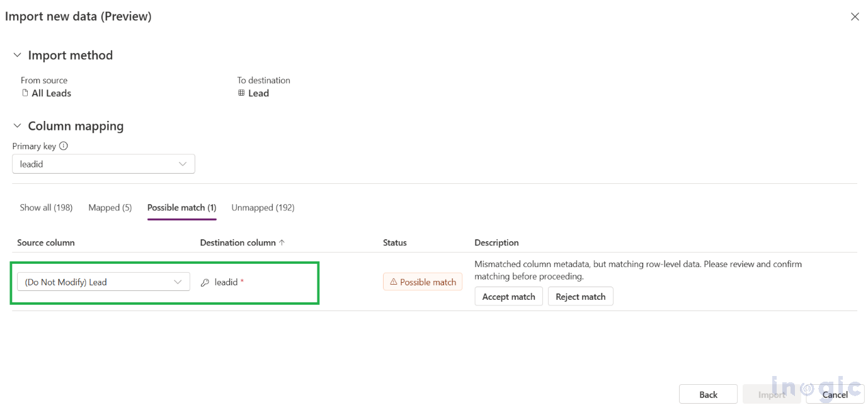Close the Import new data dialog
This screenshot has width=868, height=410.
click(x=855, y=17)
